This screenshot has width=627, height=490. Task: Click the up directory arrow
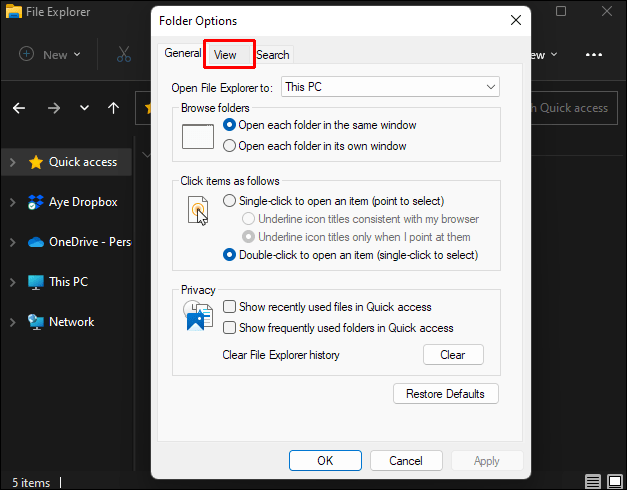113,108
